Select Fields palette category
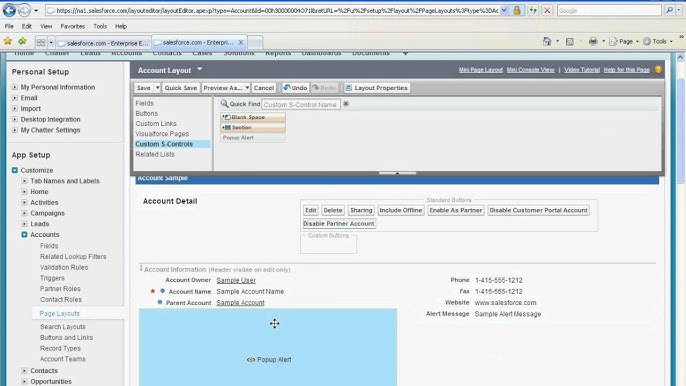Screen dimensions: 686x386 (144, 103)
